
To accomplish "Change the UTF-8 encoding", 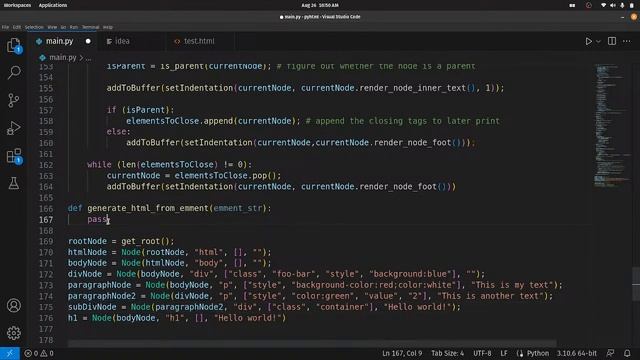I will click(482, 353).
